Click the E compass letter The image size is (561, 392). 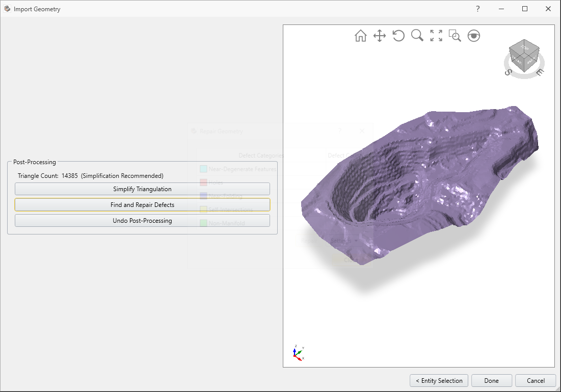(x=540, y=72)
